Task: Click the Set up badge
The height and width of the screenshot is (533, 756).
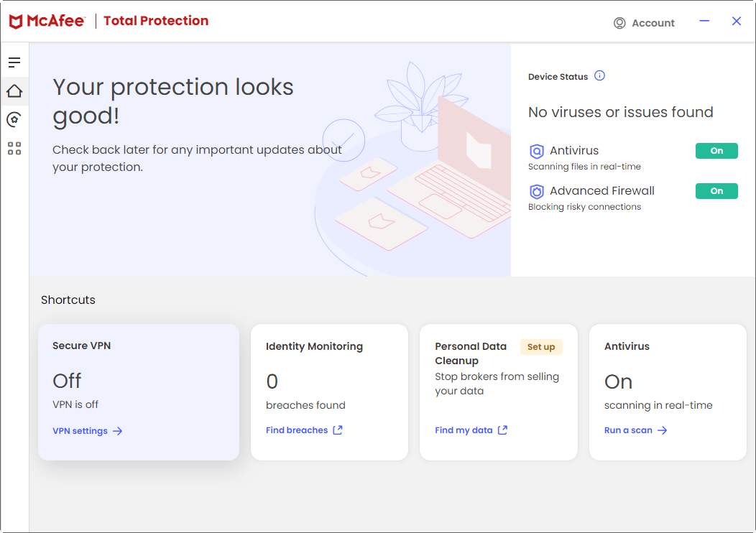Action: coord(541,347)
